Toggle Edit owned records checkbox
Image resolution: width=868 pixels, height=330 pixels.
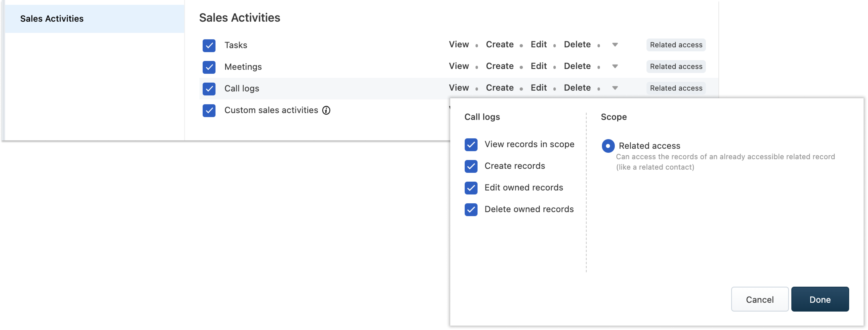pyautogui.click(x=471, y=188)
